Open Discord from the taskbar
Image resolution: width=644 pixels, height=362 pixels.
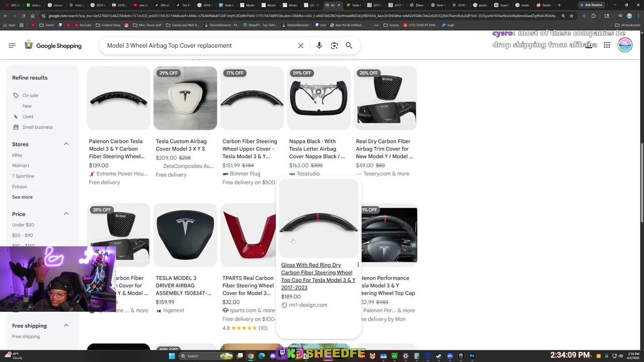point(273,356)
